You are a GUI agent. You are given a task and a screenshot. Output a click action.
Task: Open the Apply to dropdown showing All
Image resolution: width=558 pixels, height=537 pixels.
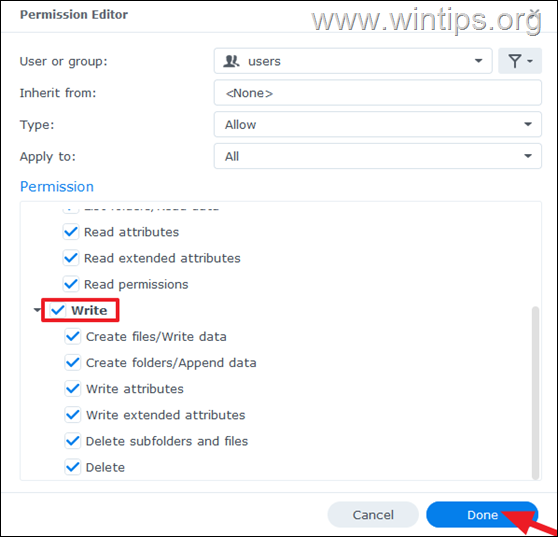click(378, 156)
